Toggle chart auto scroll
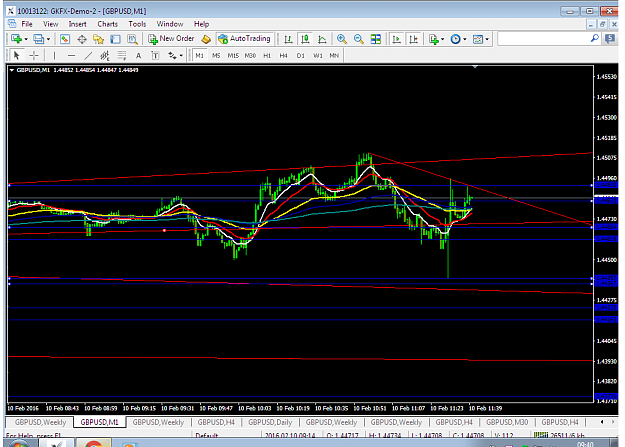Viewport: 625px width, 447px height. (x=396, y=39)
